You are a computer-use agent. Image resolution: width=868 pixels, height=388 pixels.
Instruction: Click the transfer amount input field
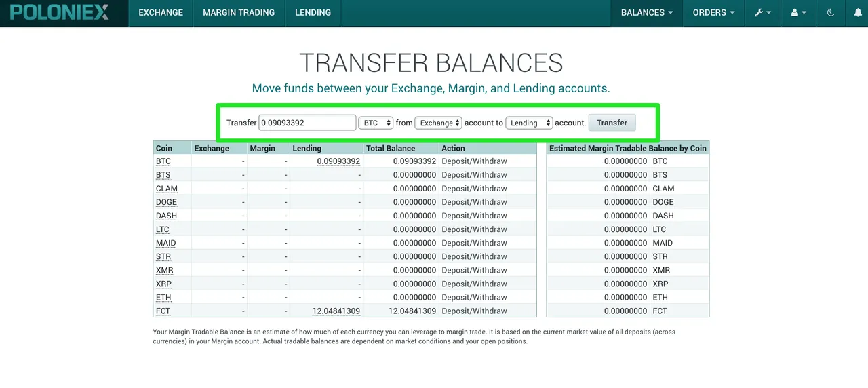pos(308,123)
